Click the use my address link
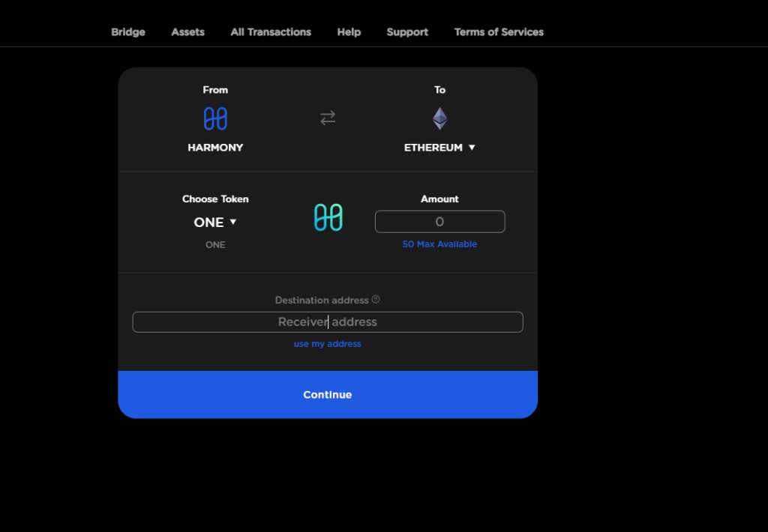This screenshot has width=768, height=532. (x=327, y=343)
